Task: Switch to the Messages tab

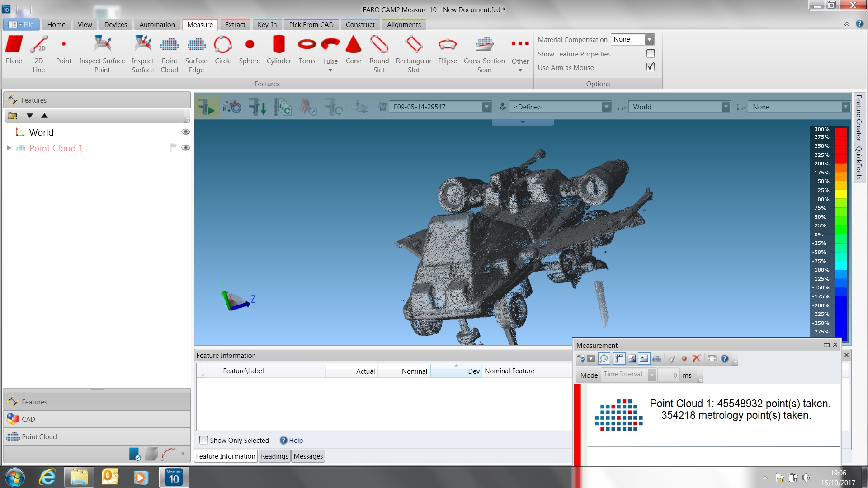Action: click(308, 456)
